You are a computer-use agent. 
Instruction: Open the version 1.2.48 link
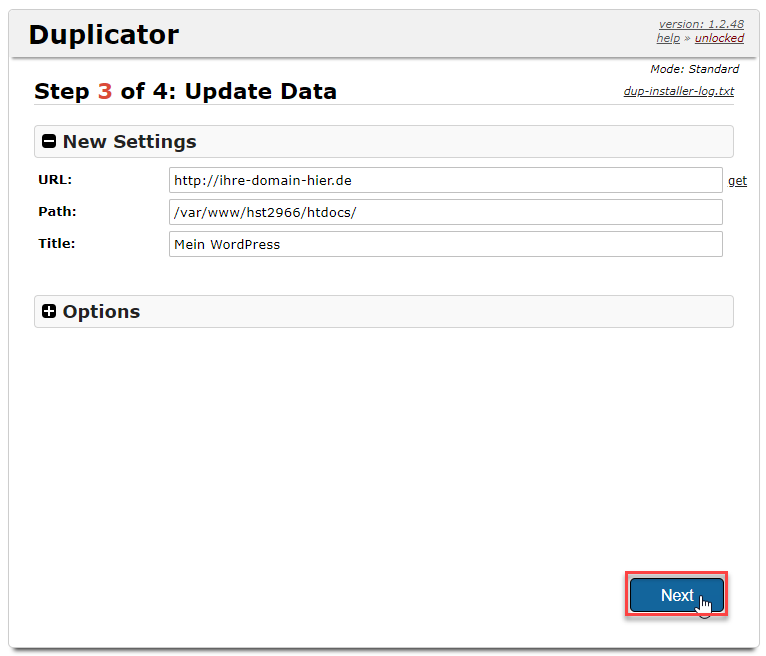click(700, 24)
